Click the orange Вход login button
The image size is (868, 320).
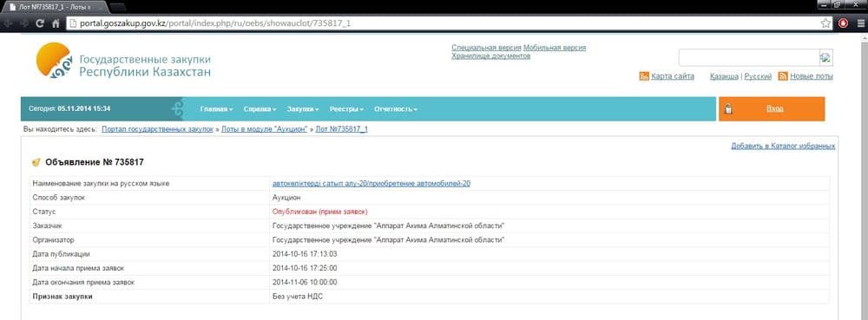point(772,109)
